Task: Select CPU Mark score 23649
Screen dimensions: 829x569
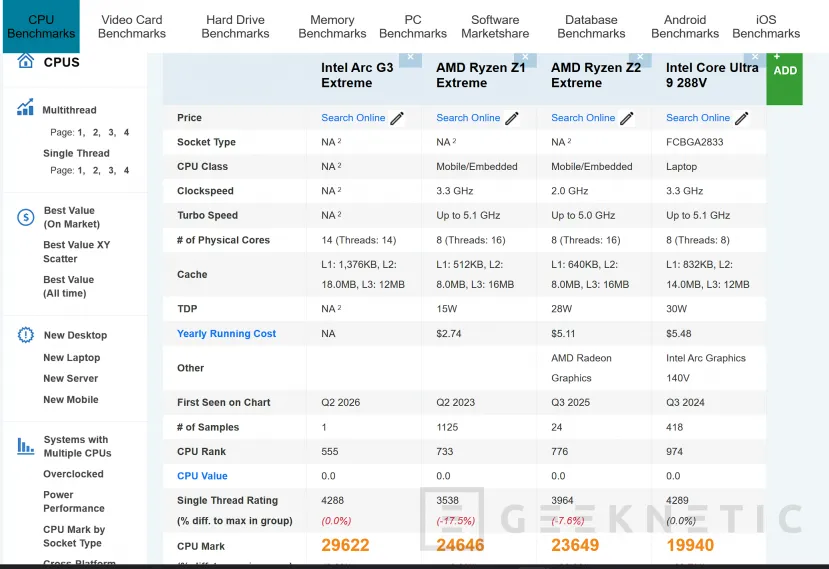Action: tap(575, 545)
